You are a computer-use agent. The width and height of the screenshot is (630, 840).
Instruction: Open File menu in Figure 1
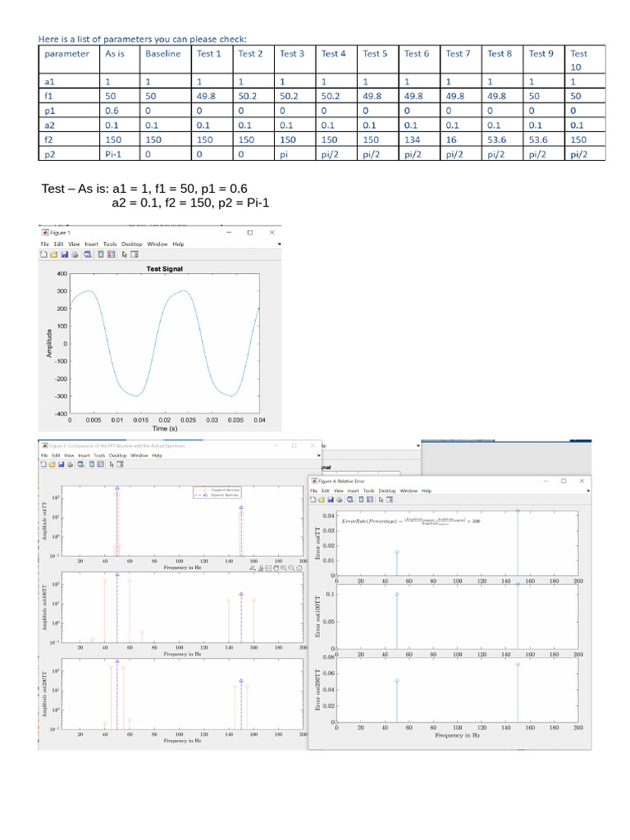[45, 244]
